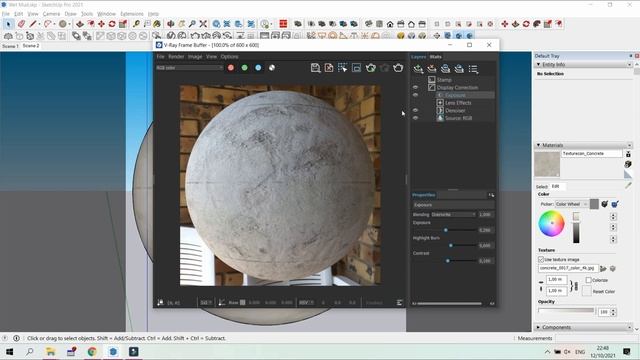The width and height of the screenshot is (640, 360).
Task: Open dropdown arrow beside Circle tool
Action: (x=69, y=24)
